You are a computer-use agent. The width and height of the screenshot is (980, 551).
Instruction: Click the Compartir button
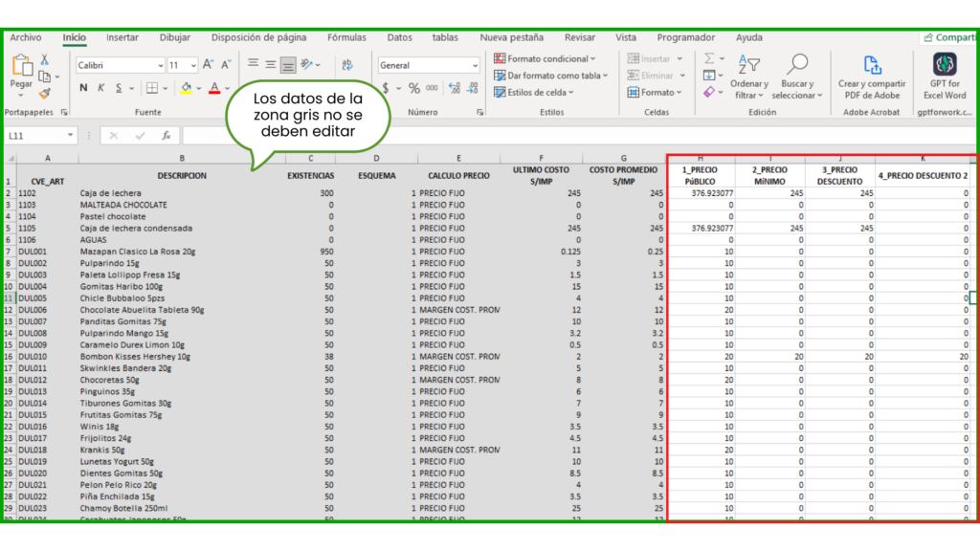coord(949,37)
